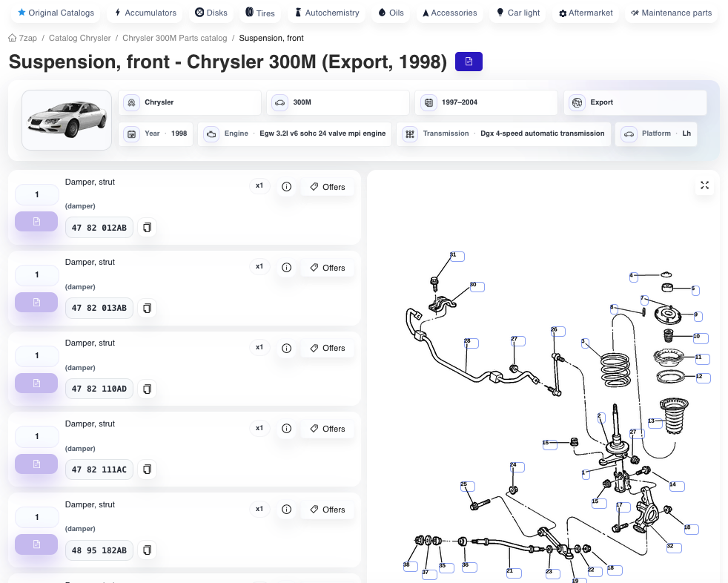The width and height of the screenshot is (728, 583).
Task: View Offers for part 47 82 110AD
Action: click(x=328, y=348)
